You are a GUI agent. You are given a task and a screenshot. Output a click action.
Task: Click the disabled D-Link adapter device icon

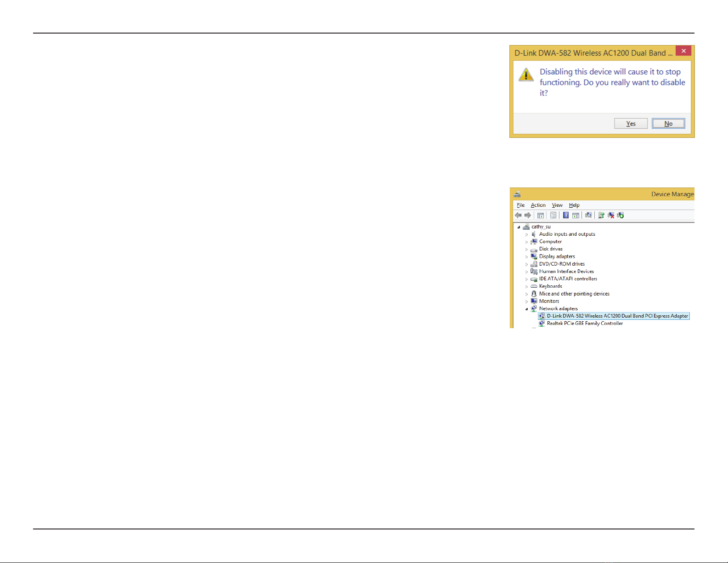pyautogui.click(x=542, y=316)
